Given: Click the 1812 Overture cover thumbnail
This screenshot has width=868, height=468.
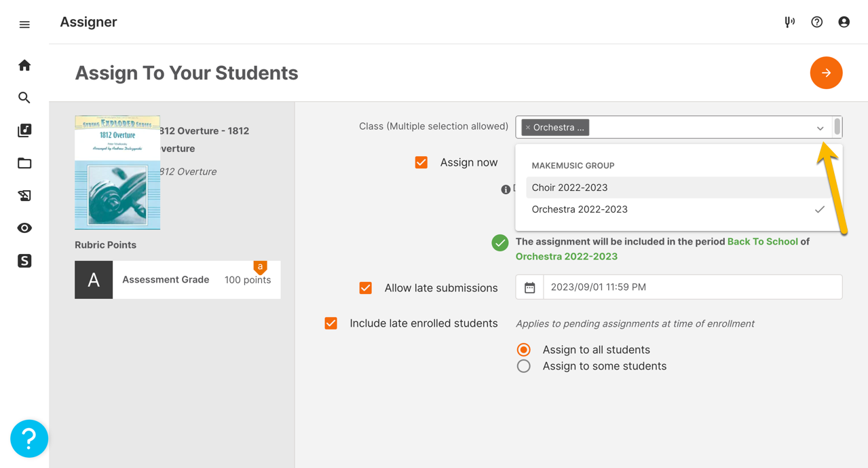Looking at the screenshot, I should [x=117, y=173].
